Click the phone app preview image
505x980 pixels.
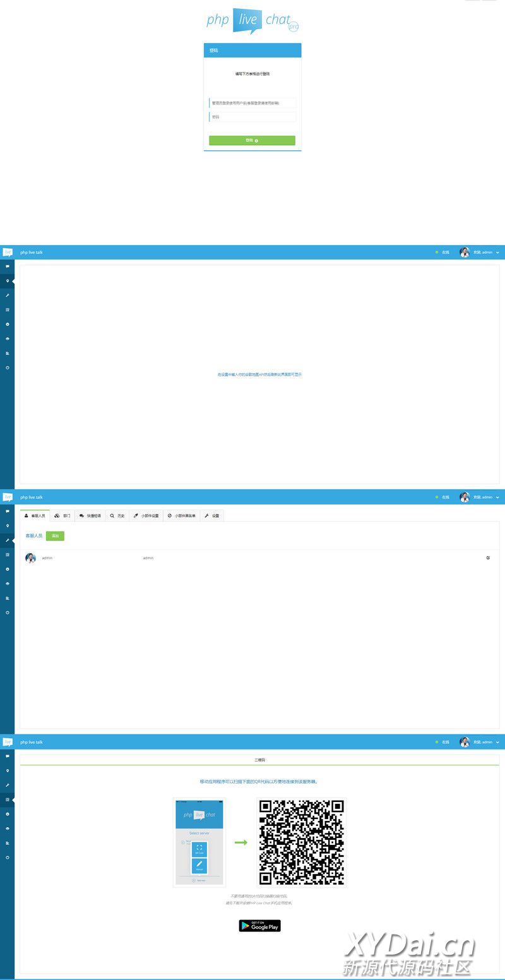[199, 842]
